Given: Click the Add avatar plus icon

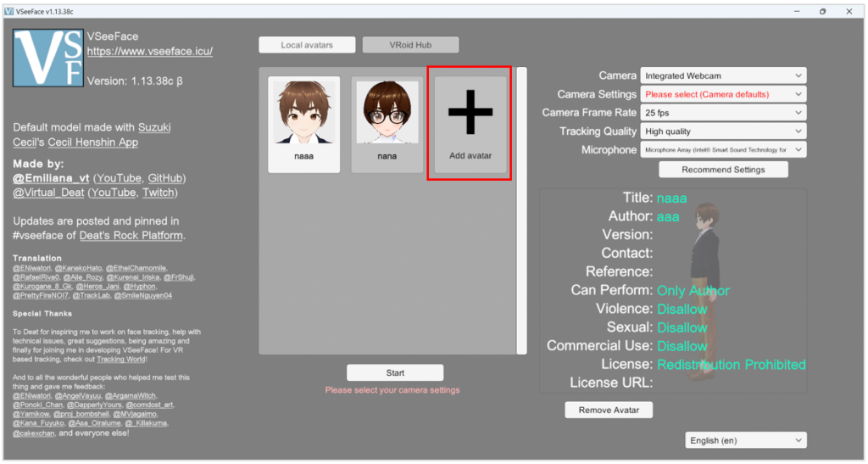Looking at the screenshot, I should pyautogui.click(x=470, y=114).
